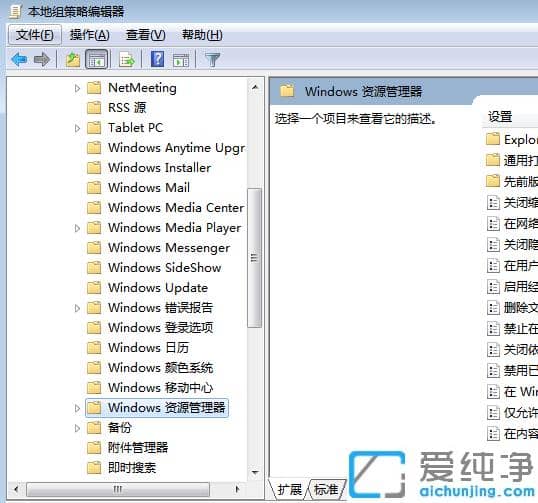
Task: Select the Windows Update folder
Action: (x=148, y=288)
